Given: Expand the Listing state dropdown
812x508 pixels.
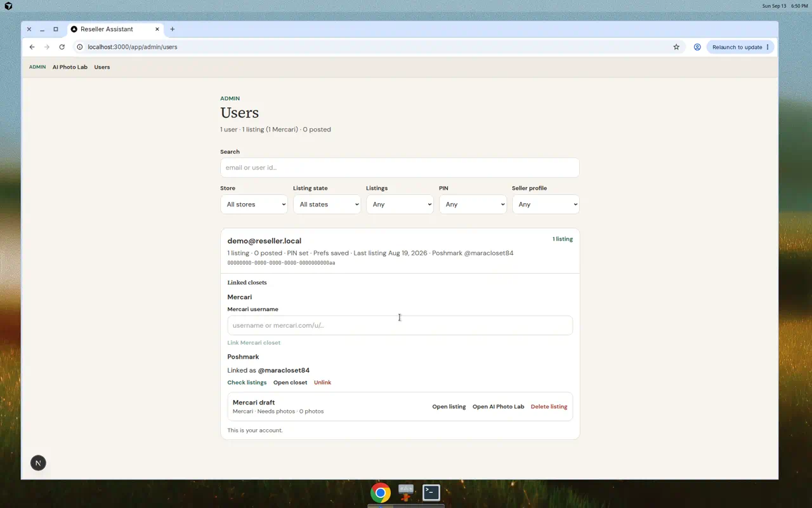Looking at the screenshot, I should pyautogui.click(x=327, y=204).
